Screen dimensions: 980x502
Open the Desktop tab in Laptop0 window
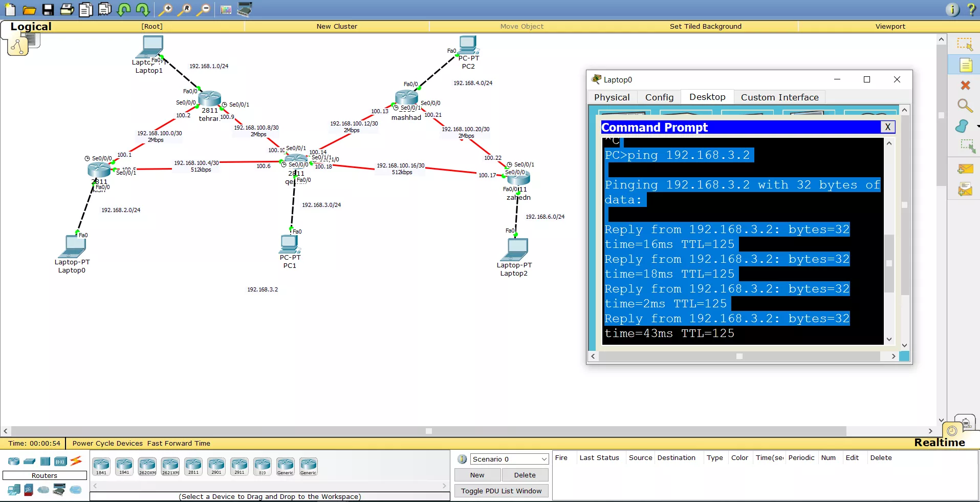(707, 97)
